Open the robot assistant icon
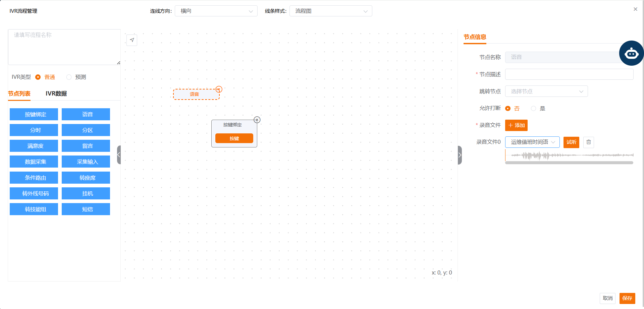 coord(631,53)
